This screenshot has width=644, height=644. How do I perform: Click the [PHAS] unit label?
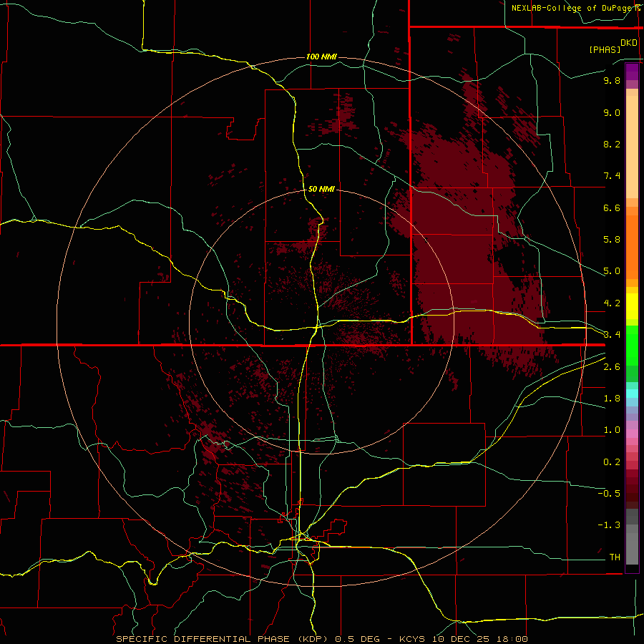tap(605, 49)
